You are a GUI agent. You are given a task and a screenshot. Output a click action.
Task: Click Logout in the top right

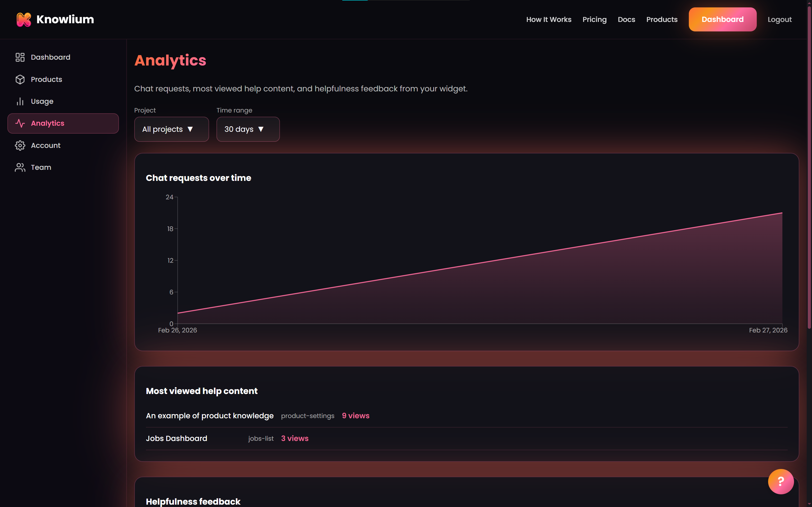pyautogui.click(x=779, y=19)
